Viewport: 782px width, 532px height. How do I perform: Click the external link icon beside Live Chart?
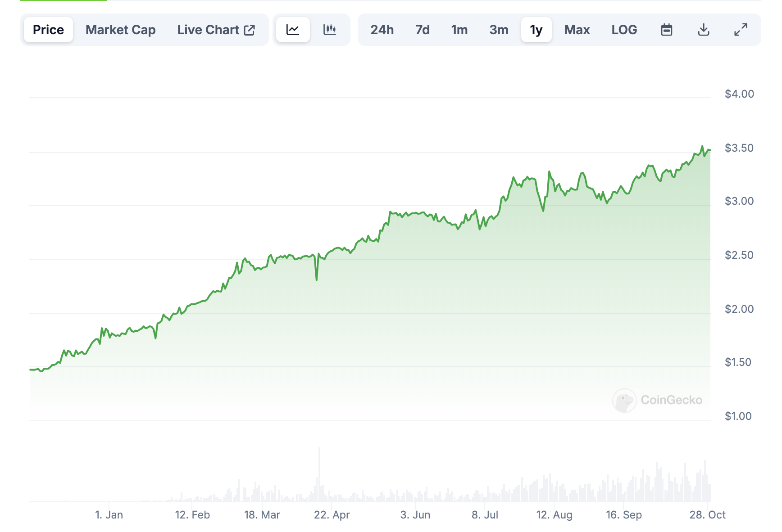250,30
